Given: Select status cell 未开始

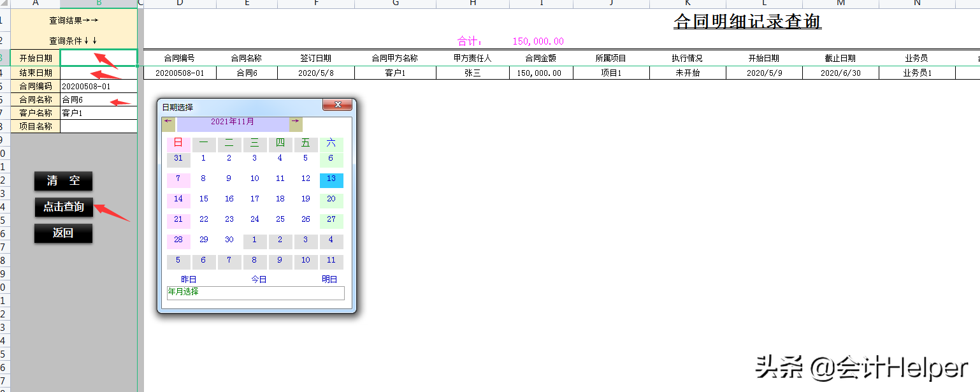Looking at the screenshot, I should pos(688,73).
